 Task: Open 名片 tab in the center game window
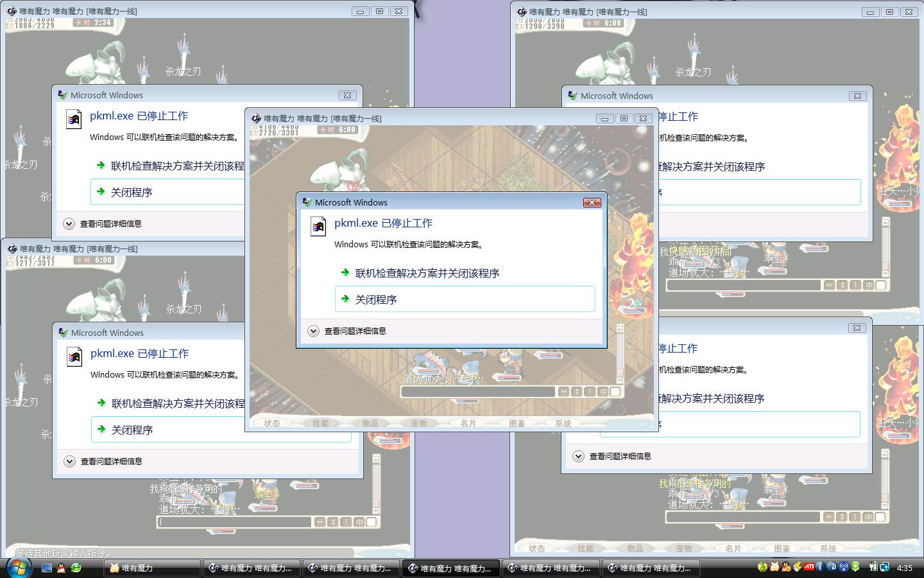click(468, 423)
